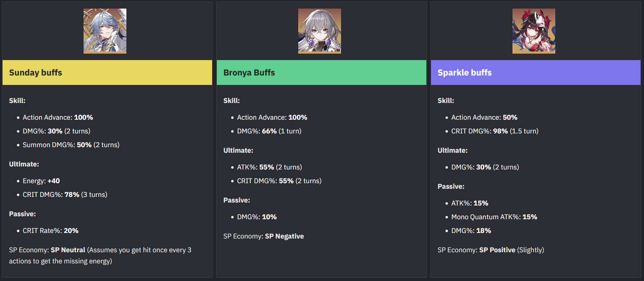The image size is (644, 281).
Task: Click Bronya's character portrait
Action: pyautogui.click(x=320, y=31)
